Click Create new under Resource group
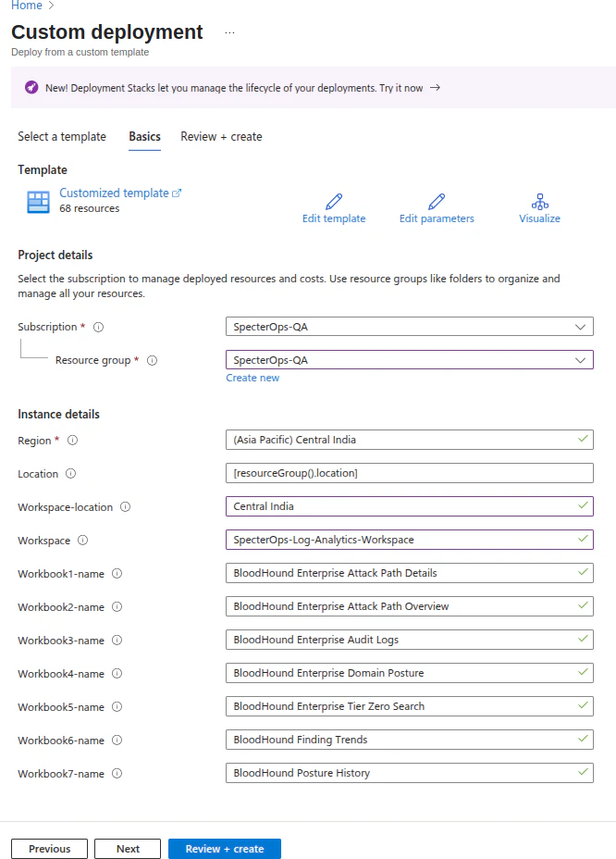Screen dimensions: 616x859 click(x=253, y=378)
